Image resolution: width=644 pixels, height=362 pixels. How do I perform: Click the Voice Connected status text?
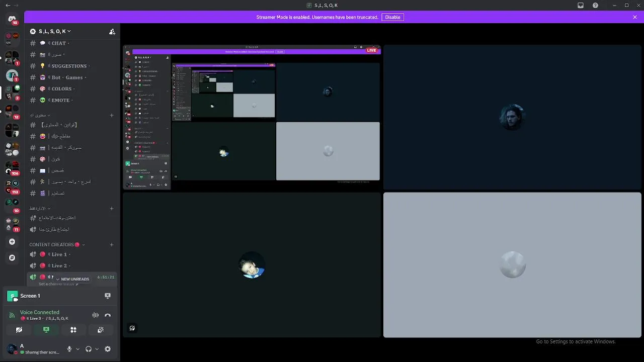click(40, 312)
